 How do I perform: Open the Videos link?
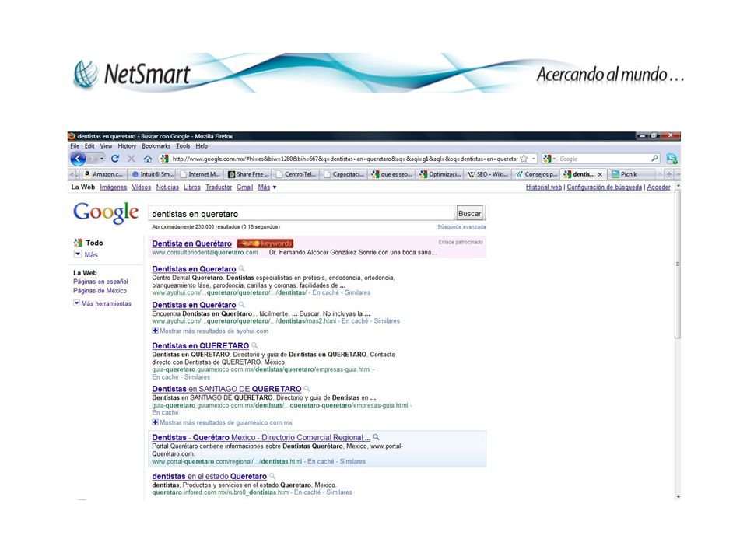[141, 187]
